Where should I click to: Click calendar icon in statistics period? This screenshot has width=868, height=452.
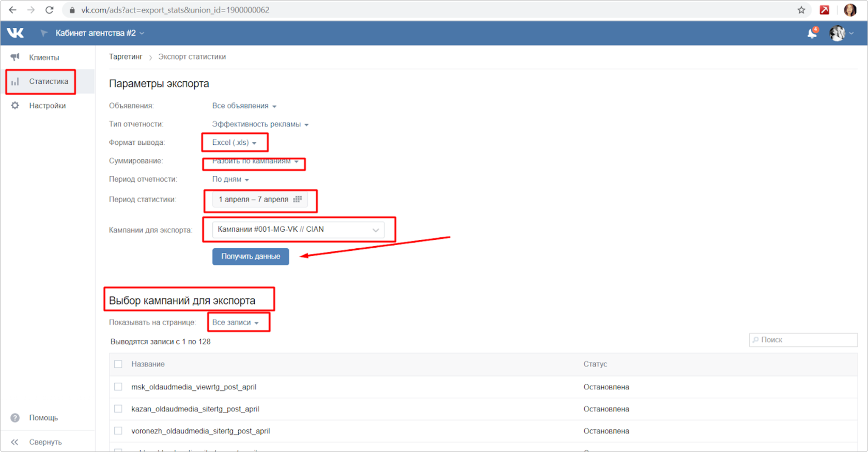click(x=298, y=199)
